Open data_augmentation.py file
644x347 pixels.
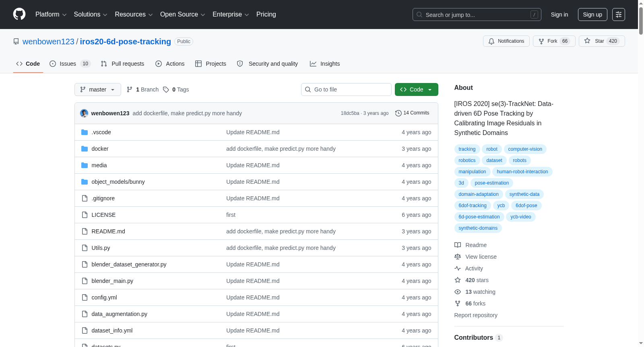[119, 314]
